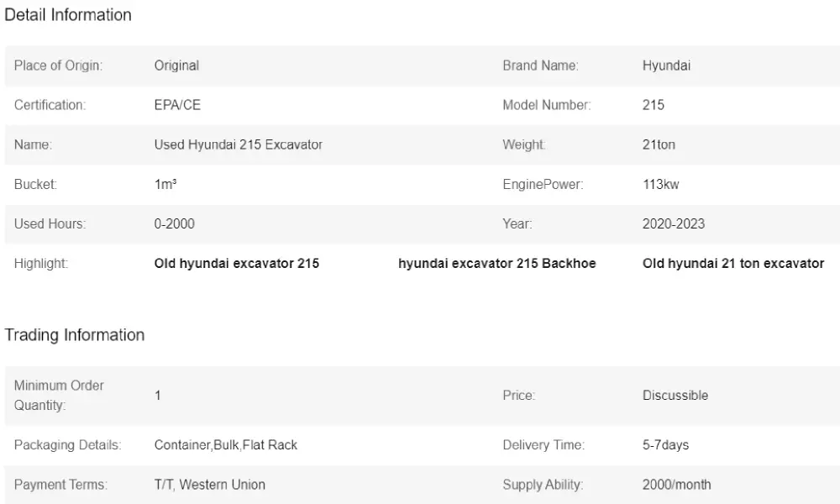
Task: Select the 'T/T, Western Union' payment terms
Action: point(210,485)
